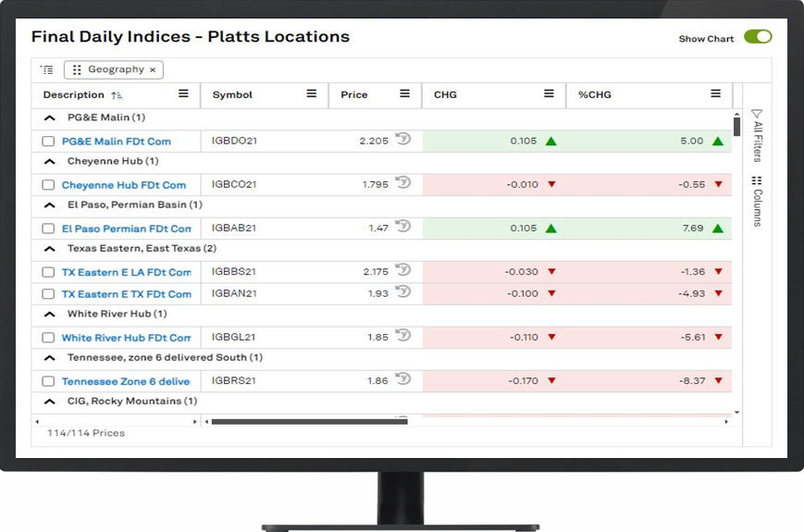Screen dimensions: 804x532
Task: Open the Cheyenne Hub FDt Com link
Action: point(123,185)
